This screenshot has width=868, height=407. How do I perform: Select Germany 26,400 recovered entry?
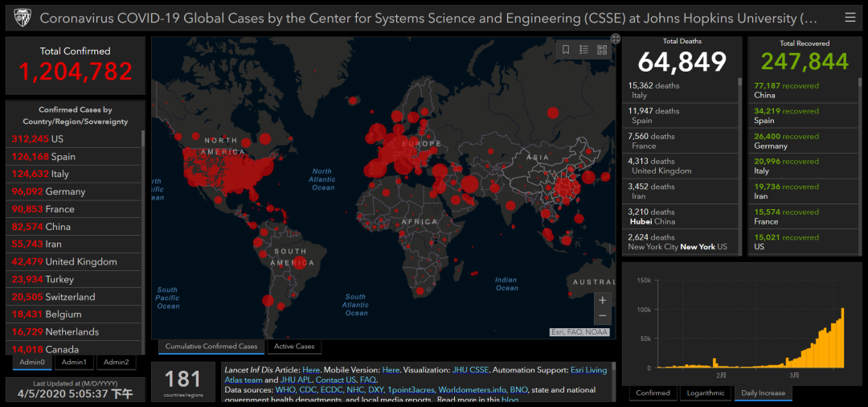pyautogui.click(x=803, y=141)
